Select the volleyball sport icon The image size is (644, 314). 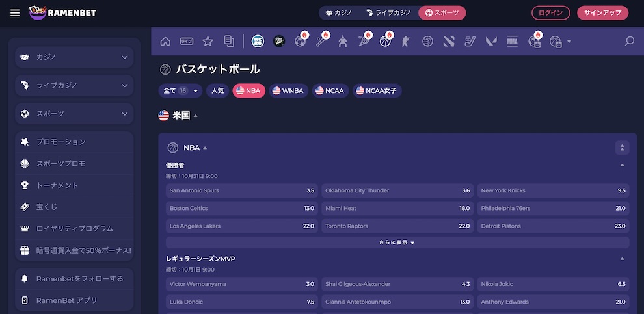pyautogui.click(x=427, y=41)
